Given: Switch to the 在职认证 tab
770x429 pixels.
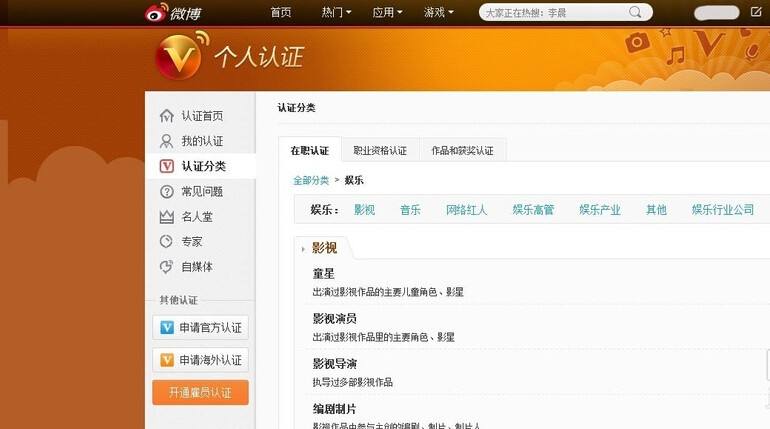Looking at the screenshot, I should pyautogui.click(x=309, y=151).
